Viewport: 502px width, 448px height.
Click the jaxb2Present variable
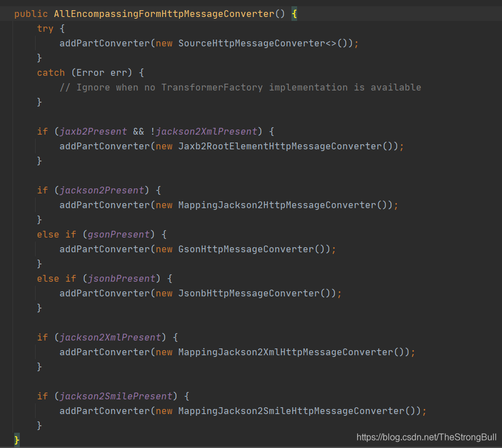[93, 132]
